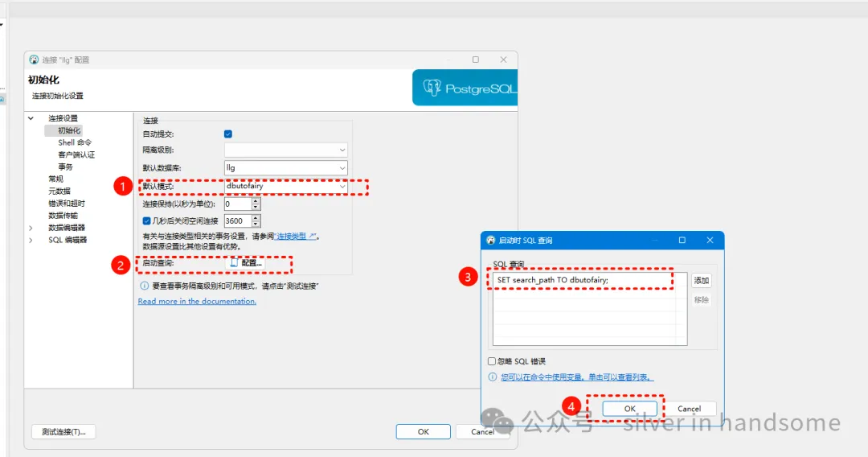Enable the 忽略 SQL 错误 checkbox
Image resolution: width=868 pixels, height=457 pixels.
point(492,362)
